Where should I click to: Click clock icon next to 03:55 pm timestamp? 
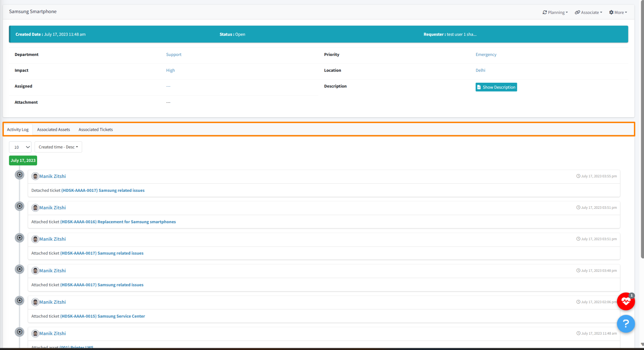tap(578, 176)
